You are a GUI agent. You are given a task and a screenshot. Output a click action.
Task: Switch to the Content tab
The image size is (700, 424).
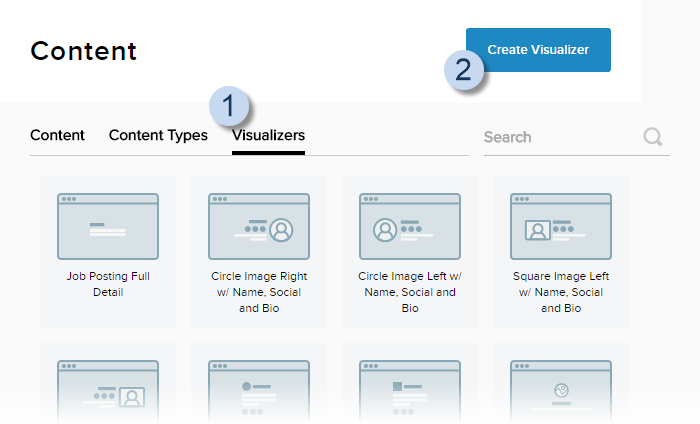(x=57, y=135)
